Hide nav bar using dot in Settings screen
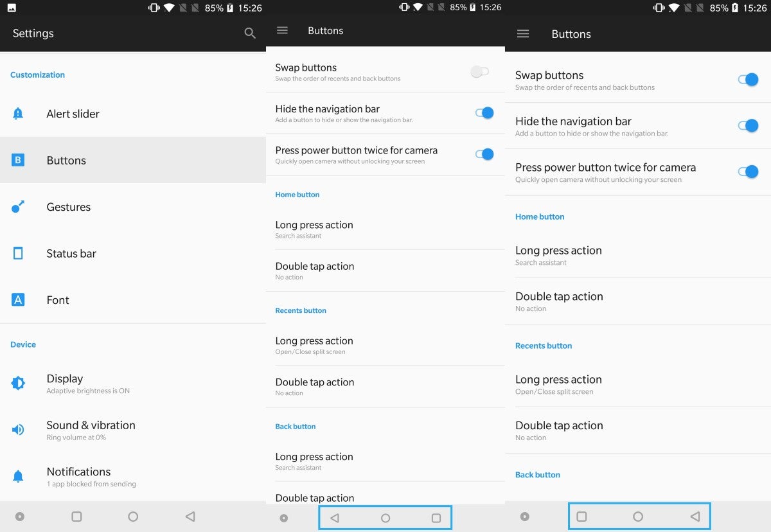The image size is (771, 532). pos(20,517)
